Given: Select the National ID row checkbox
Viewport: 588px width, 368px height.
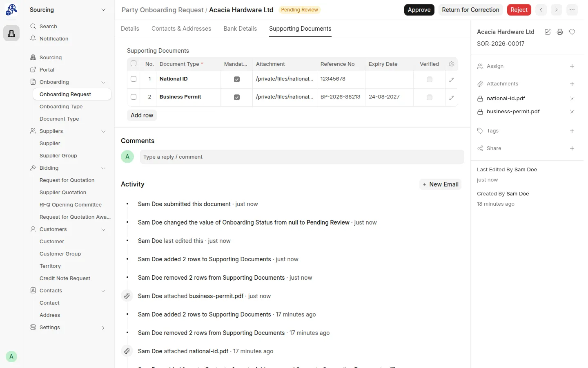Looking at the screenshot, I should click(x=134, y=79).
